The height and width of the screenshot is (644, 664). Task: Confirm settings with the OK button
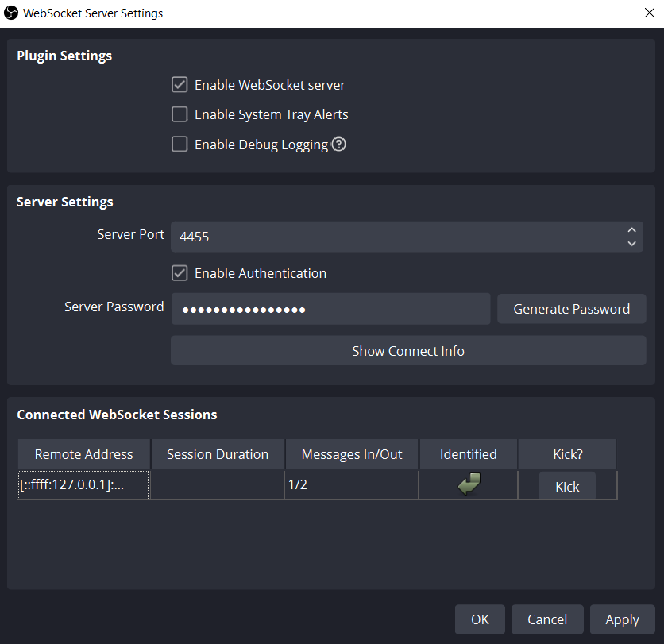[480, 619]
